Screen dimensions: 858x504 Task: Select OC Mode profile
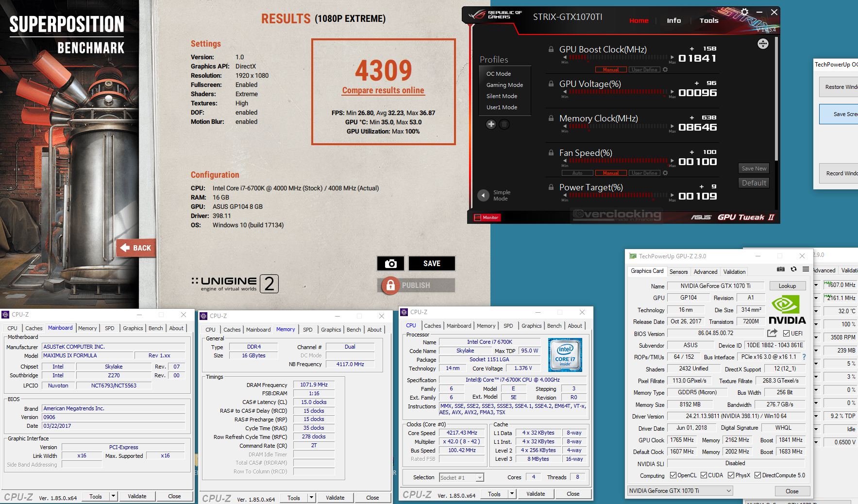tap(499, 74)
